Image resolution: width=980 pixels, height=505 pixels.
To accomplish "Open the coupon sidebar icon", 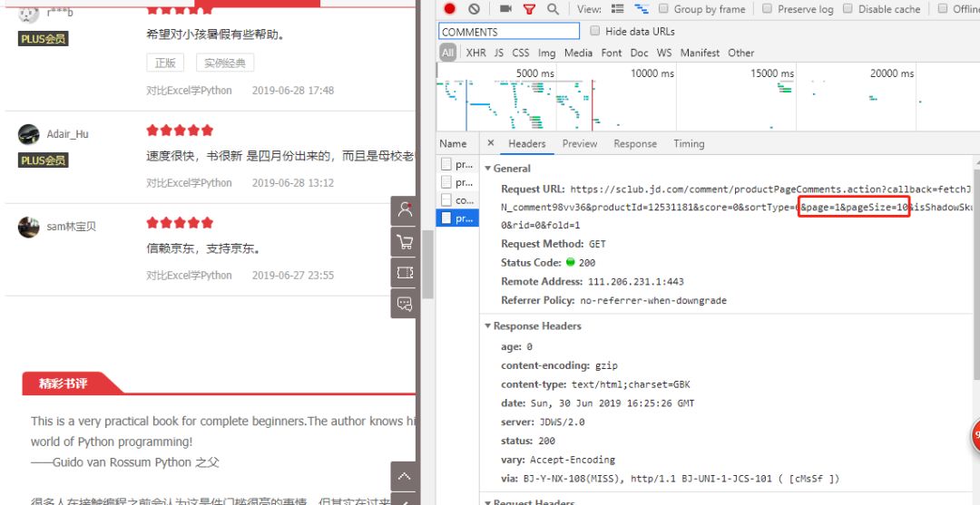I will click(405, 273).
